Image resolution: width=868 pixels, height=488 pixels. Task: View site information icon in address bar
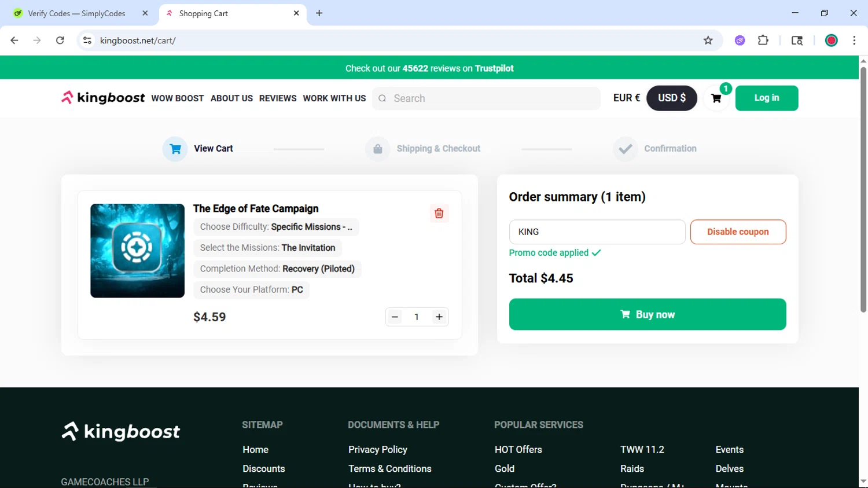[x=87, y=41]
